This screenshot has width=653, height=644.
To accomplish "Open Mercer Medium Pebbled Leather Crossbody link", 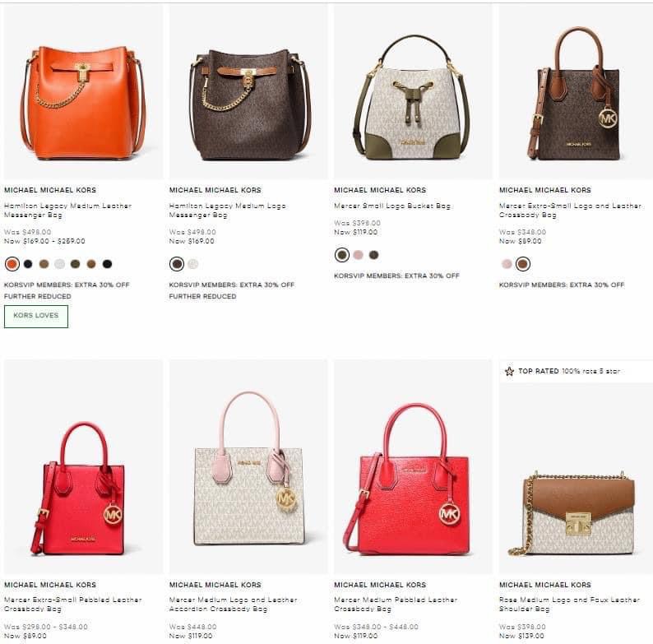I will coord(396,604).
